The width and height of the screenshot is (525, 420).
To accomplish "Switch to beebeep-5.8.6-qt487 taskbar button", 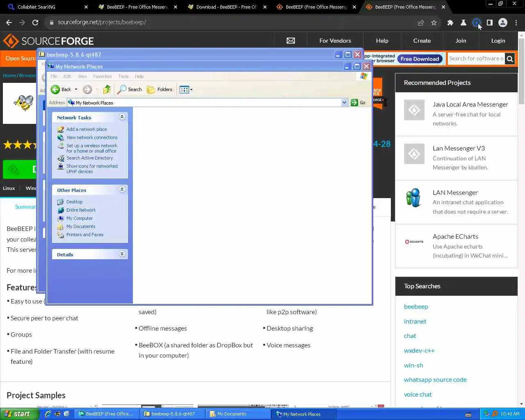I will coord(172,414).
